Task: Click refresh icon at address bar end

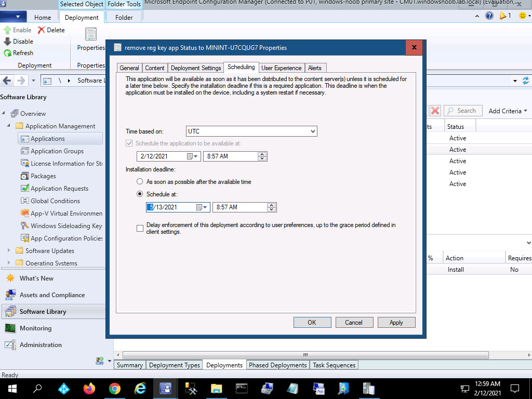Action: 526,81
